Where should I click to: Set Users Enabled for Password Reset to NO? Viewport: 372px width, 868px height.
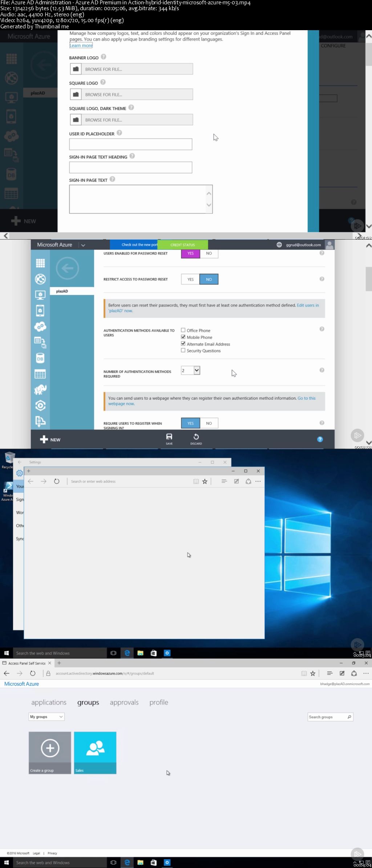tap(209, 253)
